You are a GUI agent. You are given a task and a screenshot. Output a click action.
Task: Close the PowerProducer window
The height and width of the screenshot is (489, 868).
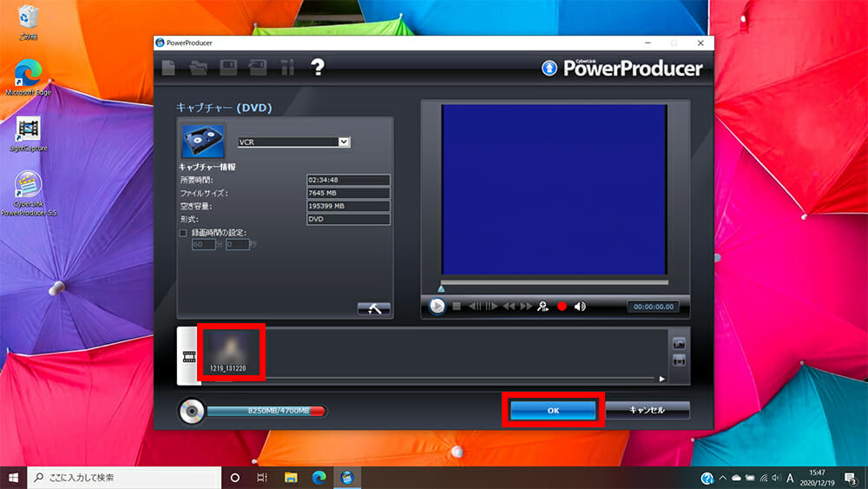point(700,43)
